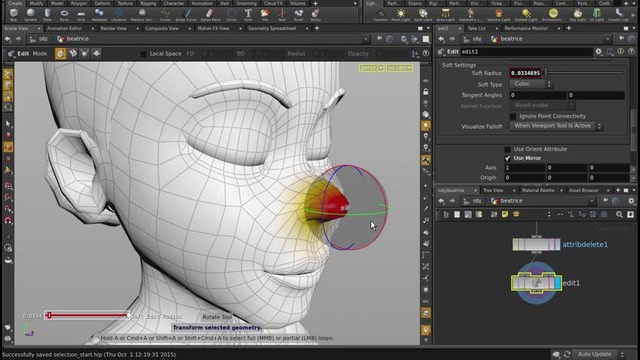Viewport: 640px width, 360px height.
Task: Select the attribdelete1 node
Action: pos(536,244)
